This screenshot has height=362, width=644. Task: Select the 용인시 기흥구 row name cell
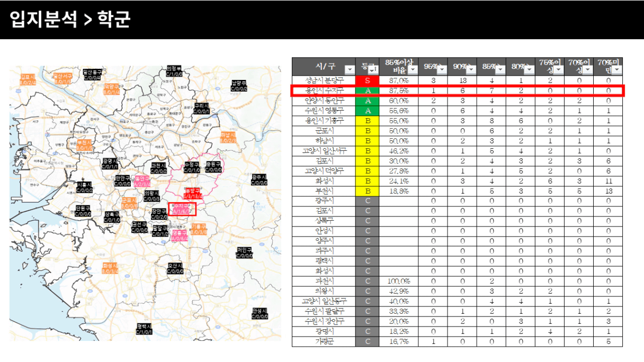(324, 121)
